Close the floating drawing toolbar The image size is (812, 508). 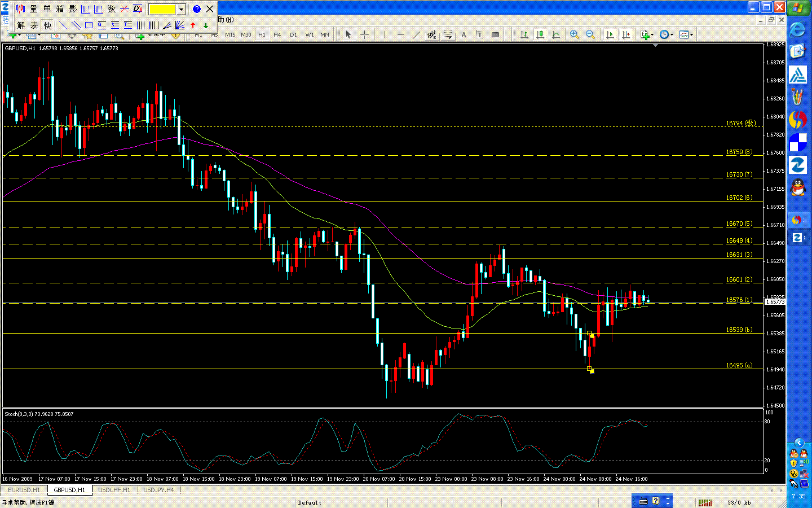point(210,9)
